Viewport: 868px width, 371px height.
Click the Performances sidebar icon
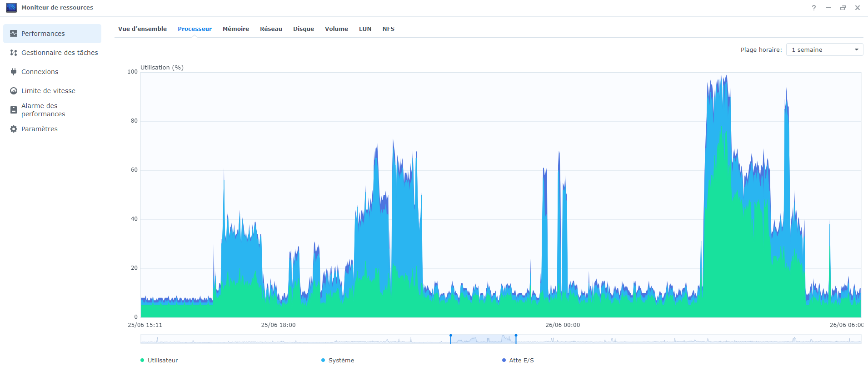tap(14, 34)
